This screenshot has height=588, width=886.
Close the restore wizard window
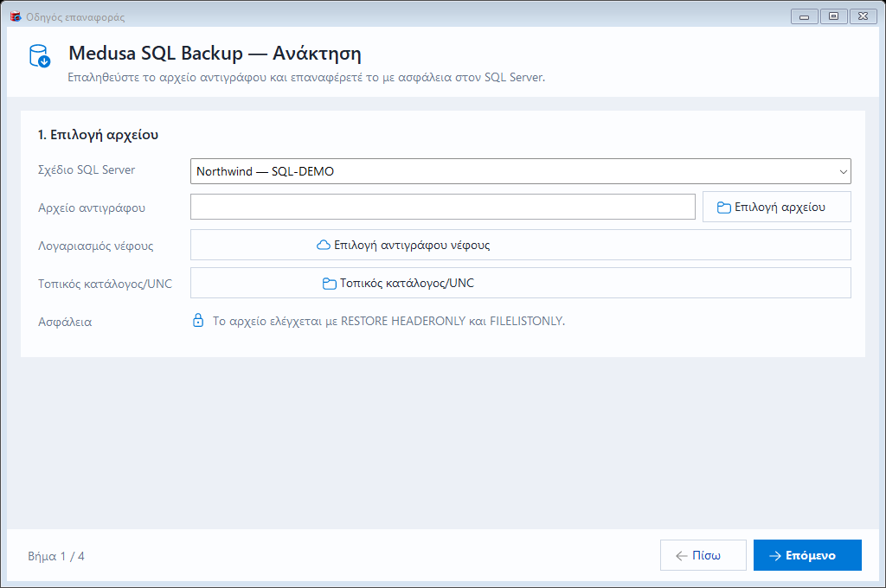click(863, 16)
